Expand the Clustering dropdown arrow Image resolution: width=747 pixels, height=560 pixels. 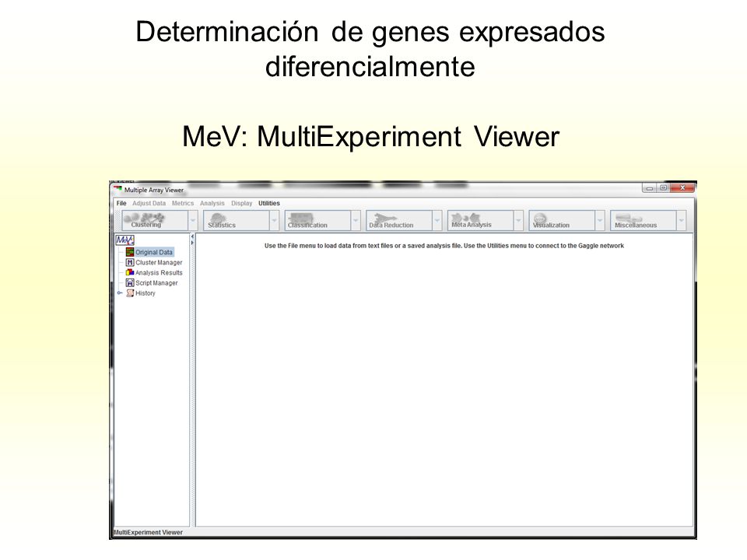point(193,220)
